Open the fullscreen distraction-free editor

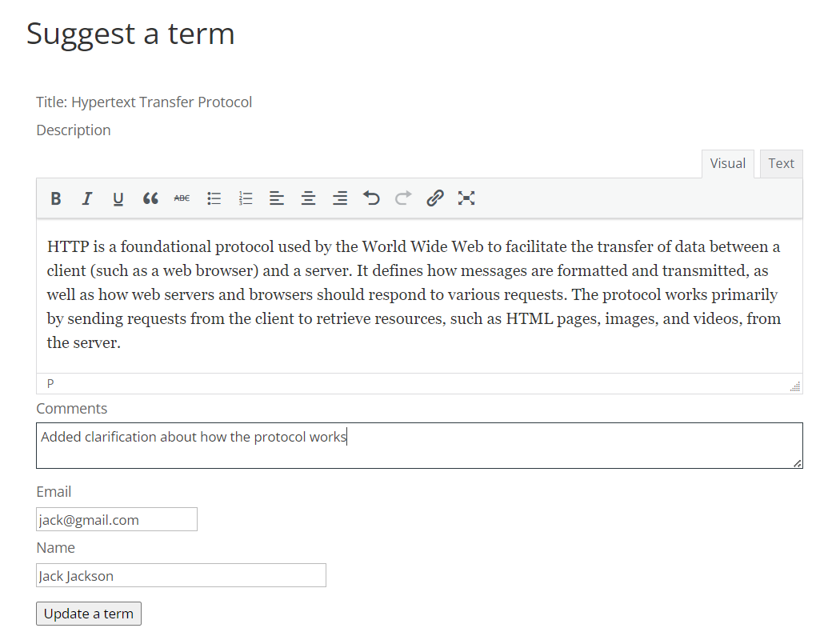coord(466,198)
